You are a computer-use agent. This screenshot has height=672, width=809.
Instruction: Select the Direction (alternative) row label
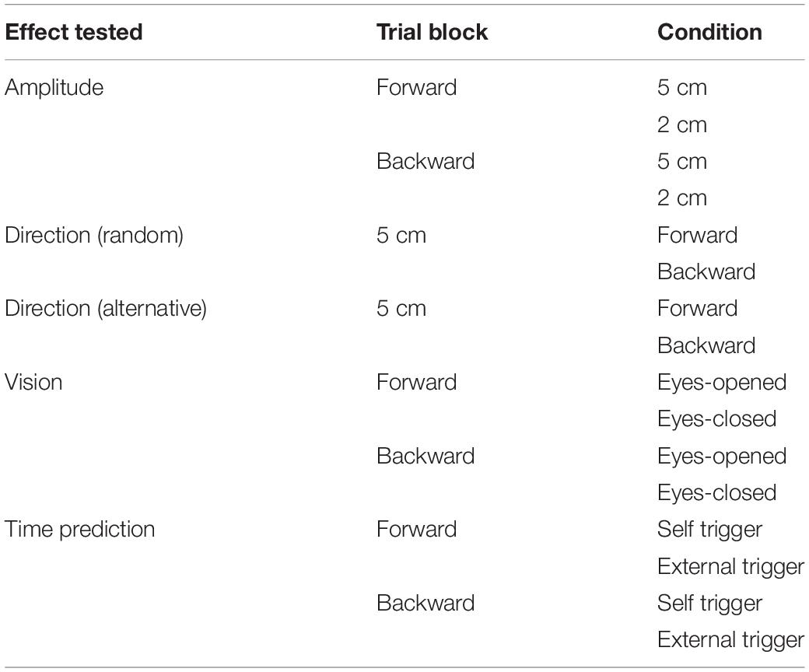106,309
